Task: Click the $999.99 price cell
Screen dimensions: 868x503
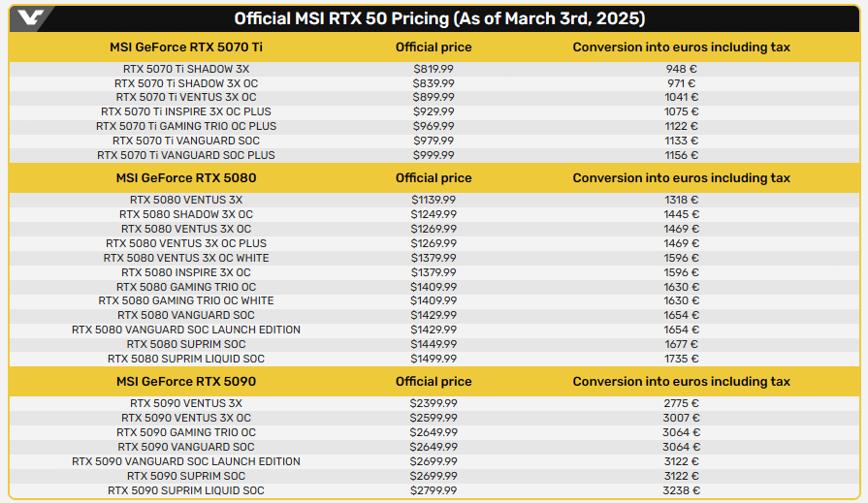Action: pos(434,155)
